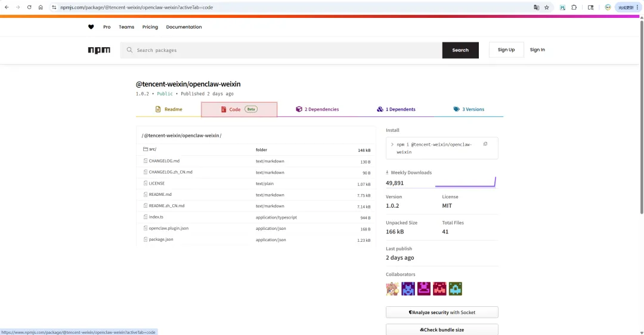Open the blue pixel collaborator avatar
This screenshot has height=335, width=644.
point(408,288)
